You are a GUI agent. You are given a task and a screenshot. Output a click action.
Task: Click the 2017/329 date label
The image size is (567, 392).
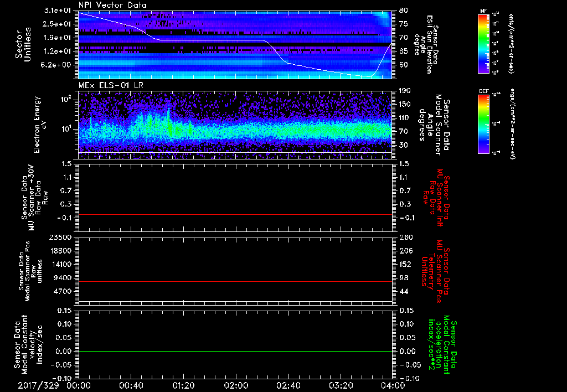point(38,385)
